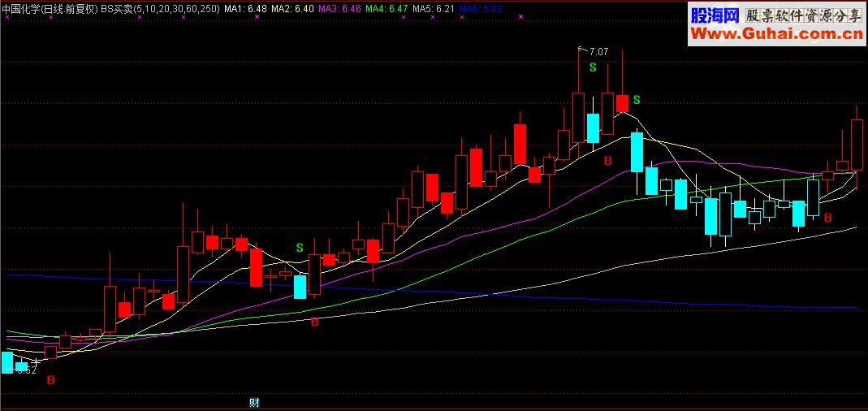The width and height of the screenshot is (868, 411).
Task: Click the green S marker under 7.07
Action: click(593, 67)
